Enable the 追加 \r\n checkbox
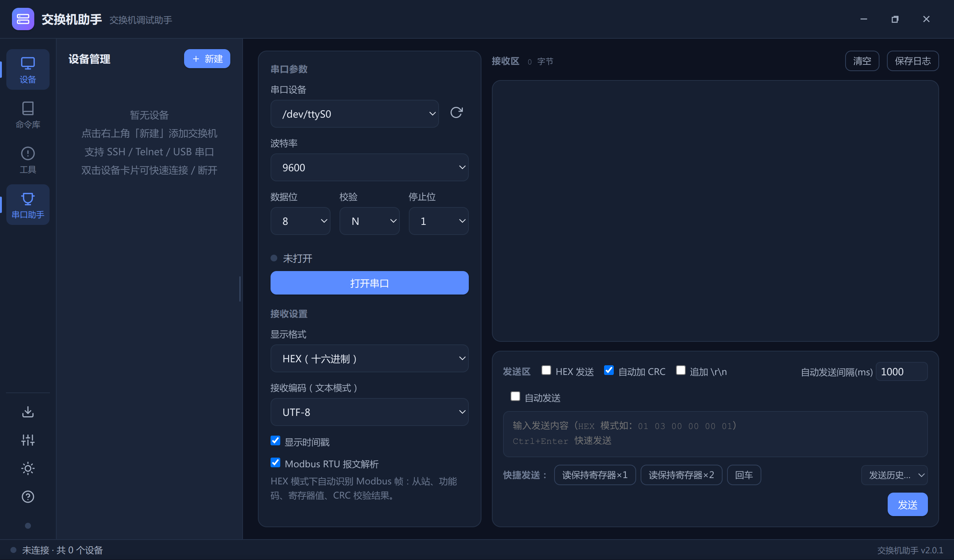The image size is (954, 560). point(681,370)
